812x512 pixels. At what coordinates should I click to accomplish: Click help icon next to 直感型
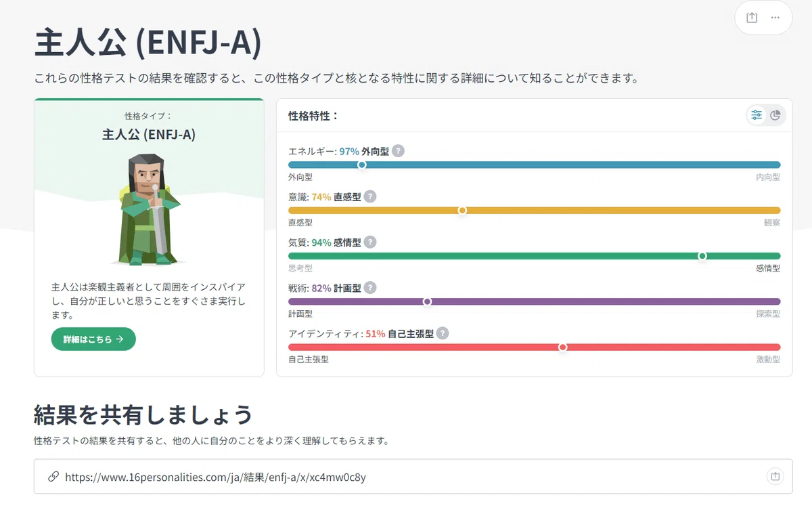[370, 196]
